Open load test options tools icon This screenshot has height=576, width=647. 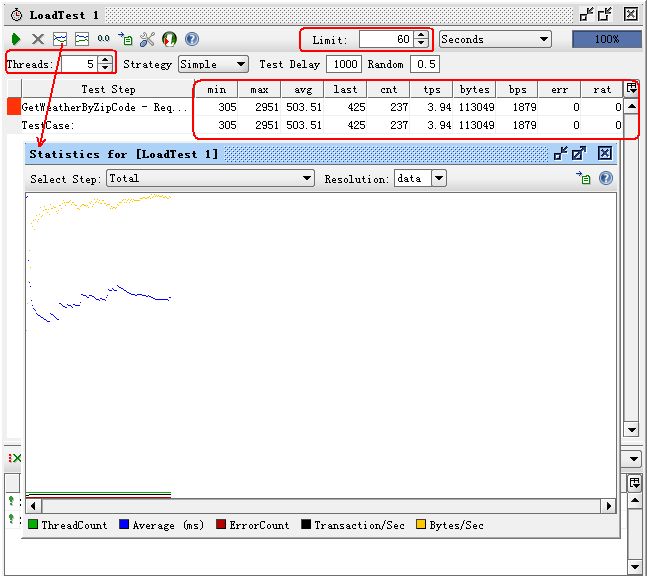(x=147, y=39)
